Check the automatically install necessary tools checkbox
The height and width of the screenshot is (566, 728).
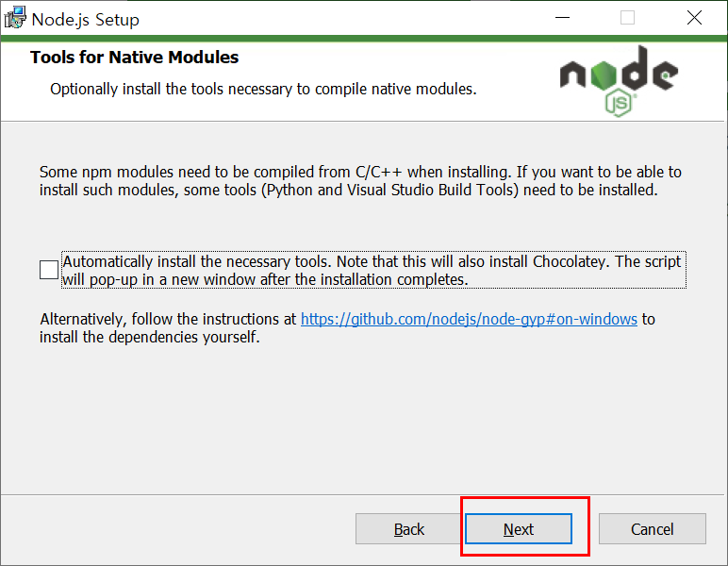coord(49,270)
